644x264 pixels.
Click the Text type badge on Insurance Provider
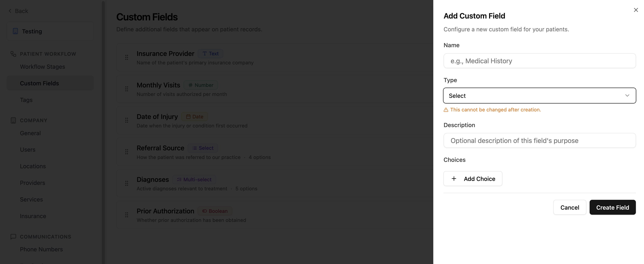pyautogui.click(x=211, y=53)
